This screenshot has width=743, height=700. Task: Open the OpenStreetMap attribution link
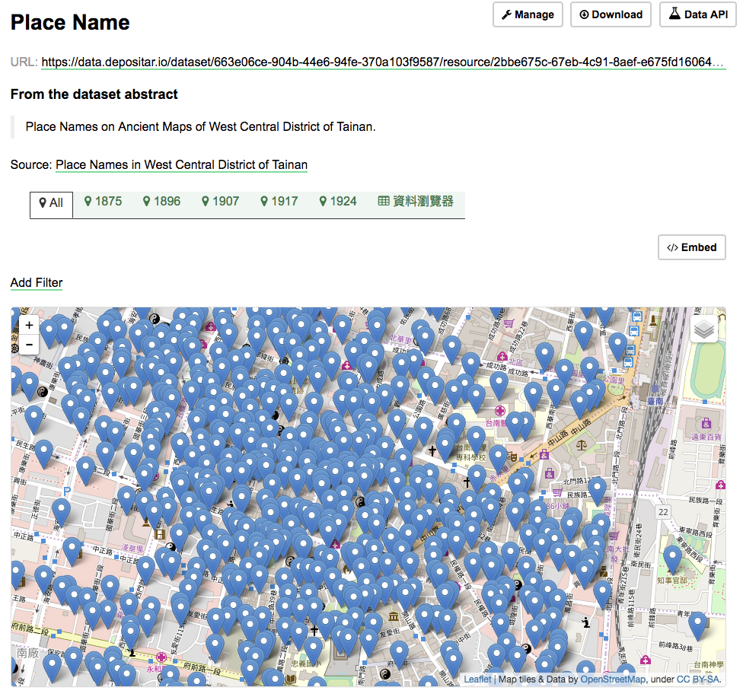click(x=613, y=679)
